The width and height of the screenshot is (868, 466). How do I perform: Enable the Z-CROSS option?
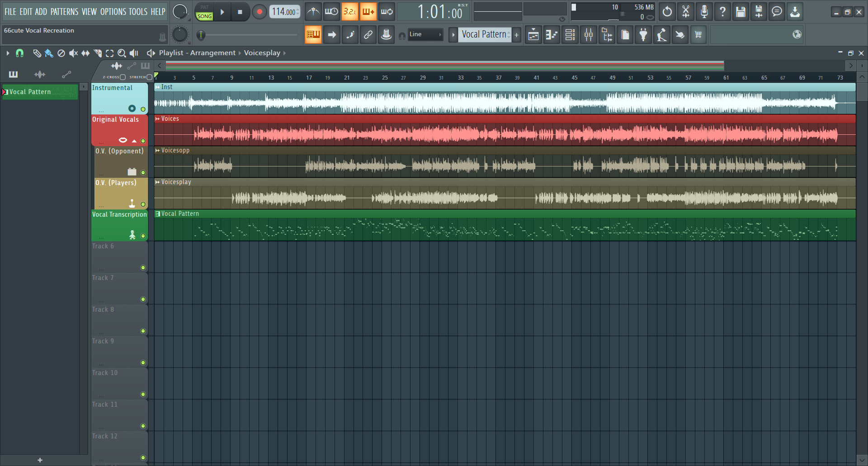coord(123,77)
